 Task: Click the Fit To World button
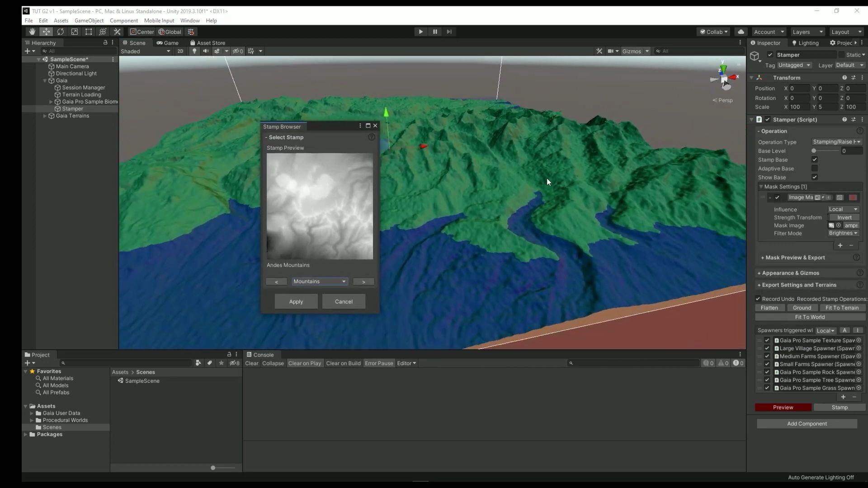click(810, 317)
